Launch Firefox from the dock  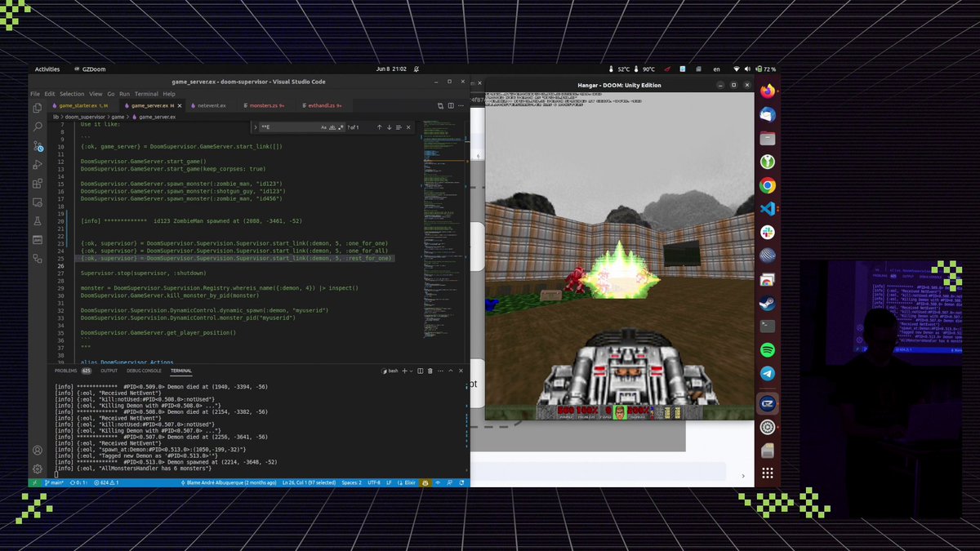767,91
